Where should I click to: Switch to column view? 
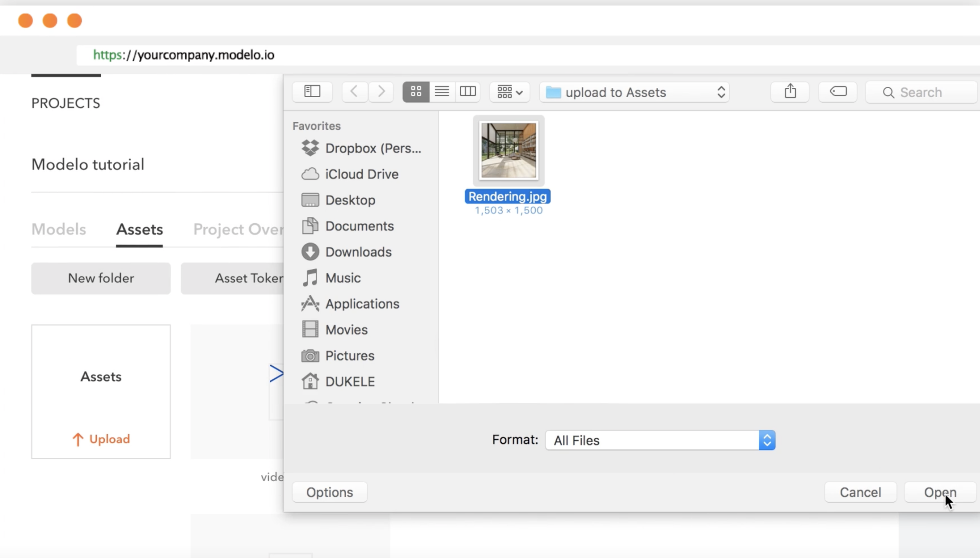tap(467, 92)
